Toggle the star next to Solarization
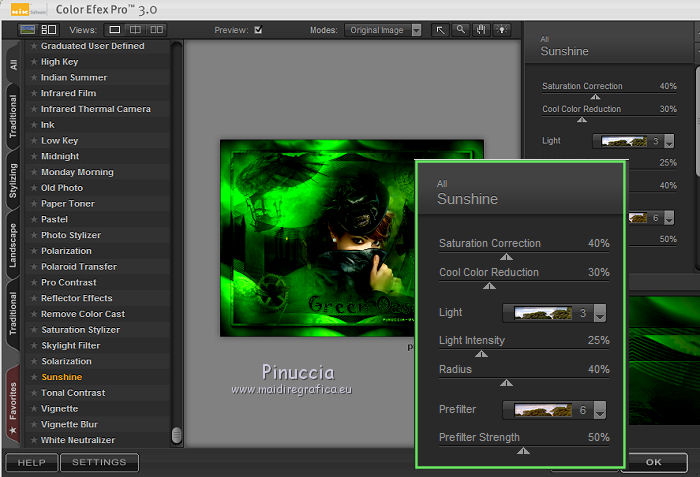 pos(33,361)
